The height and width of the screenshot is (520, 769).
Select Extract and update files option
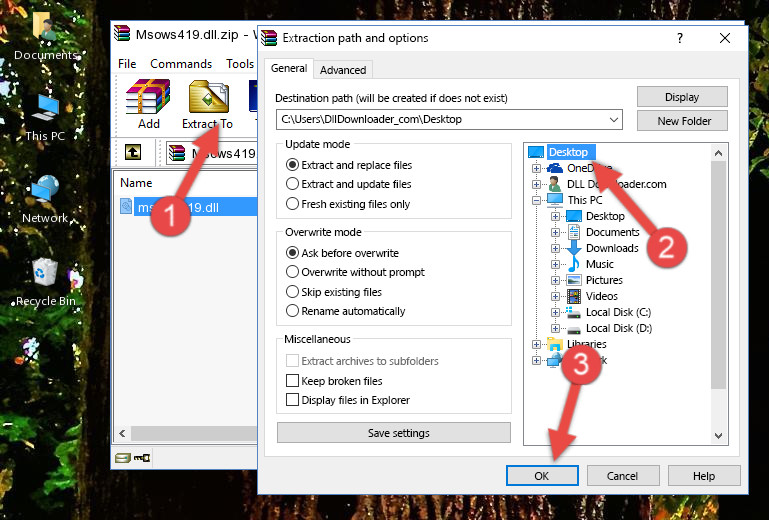click(292, 184)
